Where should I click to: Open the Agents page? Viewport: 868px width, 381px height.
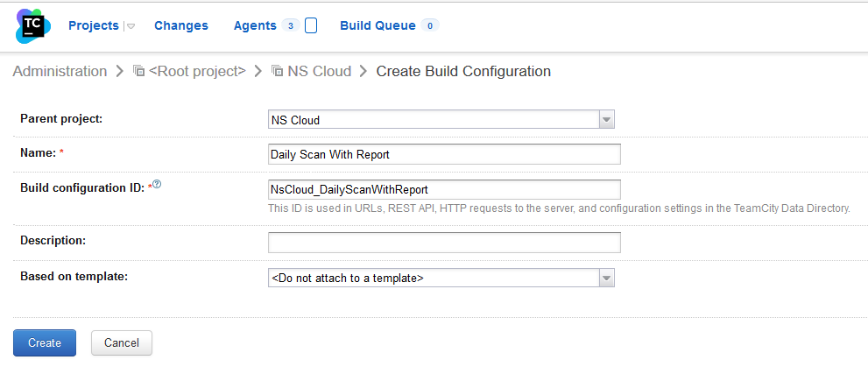tap(255, 25)
